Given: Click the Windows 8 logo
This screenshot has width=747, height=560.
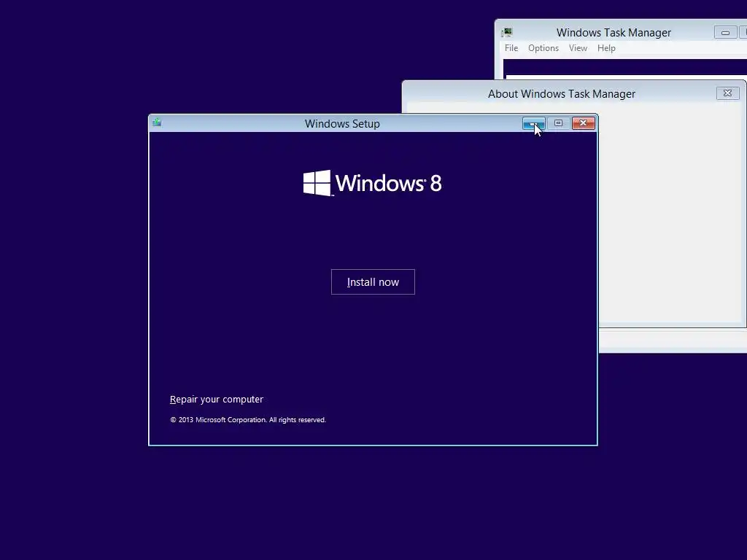Looking at the screenshot, I should [373, 183].
